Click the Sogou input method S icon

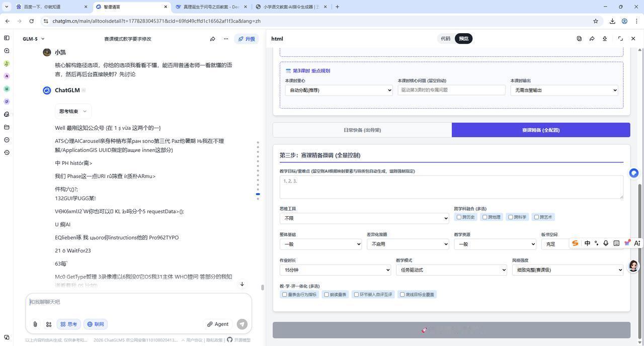(575, 243)
